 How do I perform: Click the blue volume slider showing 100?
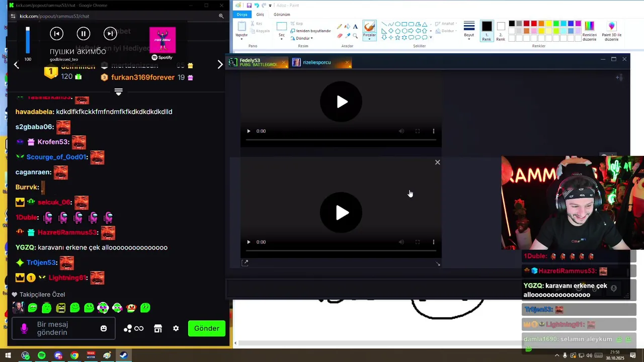click(x=28, y=40)
